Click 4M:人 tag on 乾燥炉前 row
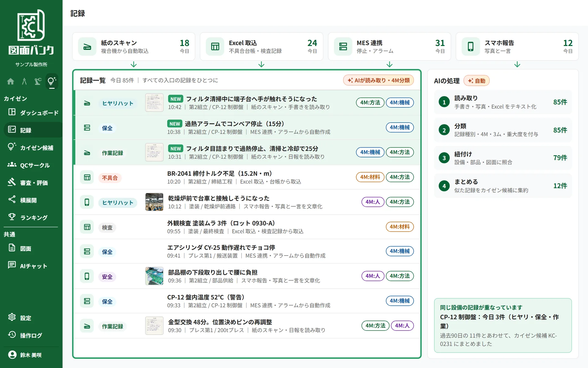The height and width of the screenshot is (368, 588). click(x=373, y=202)
